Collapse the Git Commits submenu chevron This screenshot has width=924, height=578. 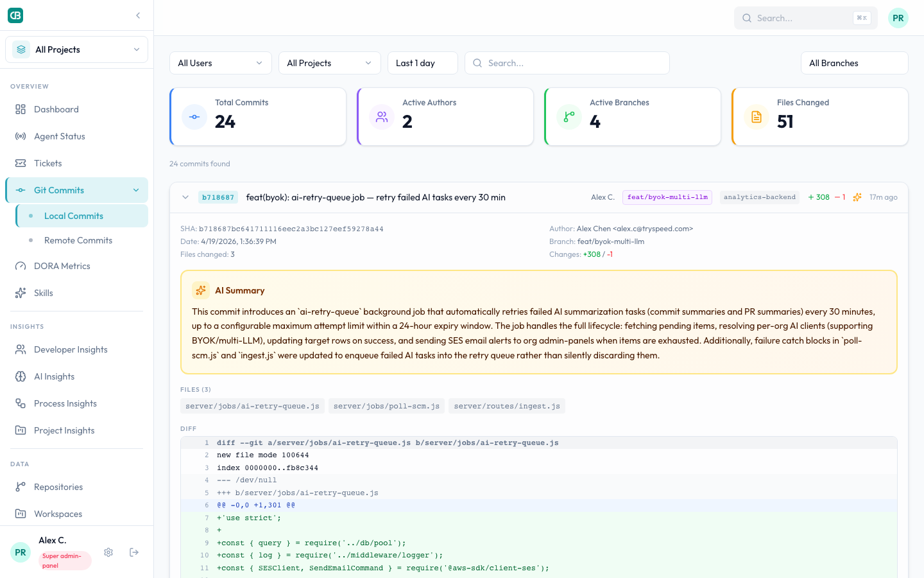point(136,190)
